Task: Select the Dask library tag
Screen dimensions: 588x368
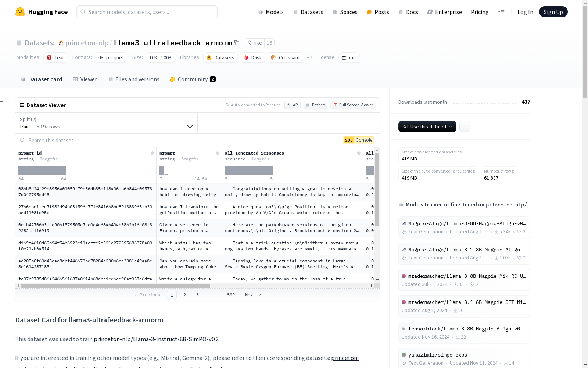Action: (x=252, y=57)
